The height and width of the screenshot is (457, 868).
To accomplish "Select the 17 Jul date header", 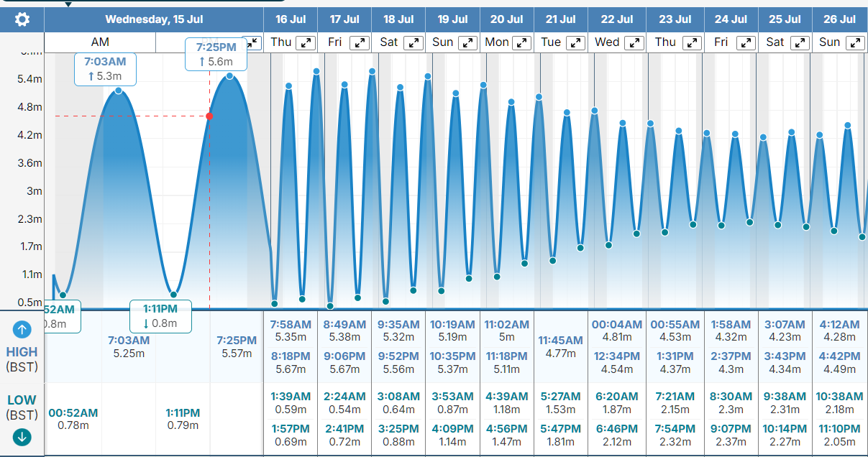I will [344, 19].
